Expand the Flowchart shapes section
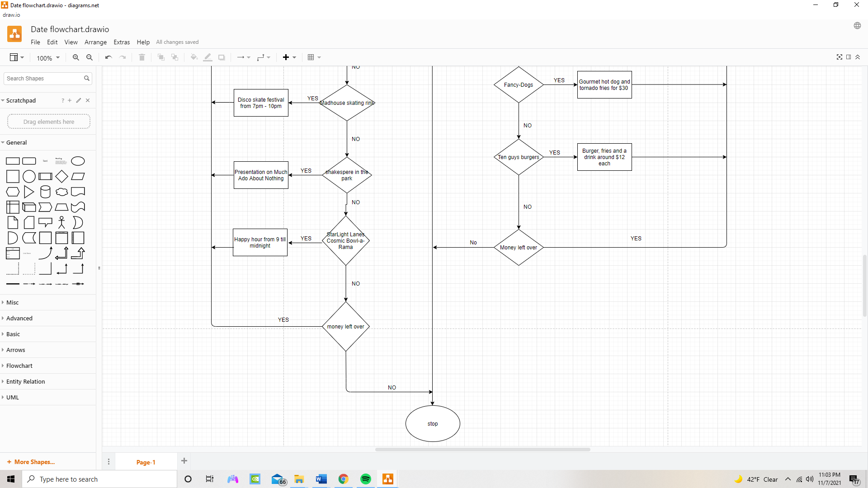Image resolution: width=868 pixels, height=488 pixels. 19,366
